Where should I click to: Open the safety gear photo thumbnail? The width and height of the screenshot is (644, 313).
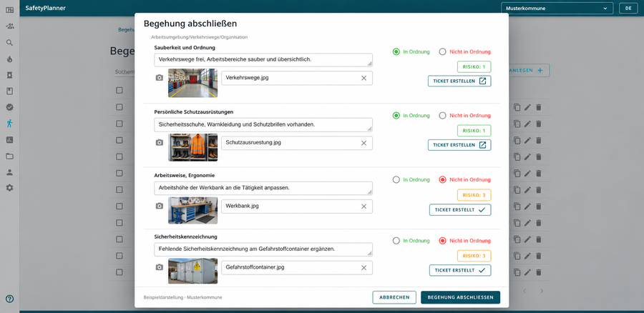(x=192, y=147)
